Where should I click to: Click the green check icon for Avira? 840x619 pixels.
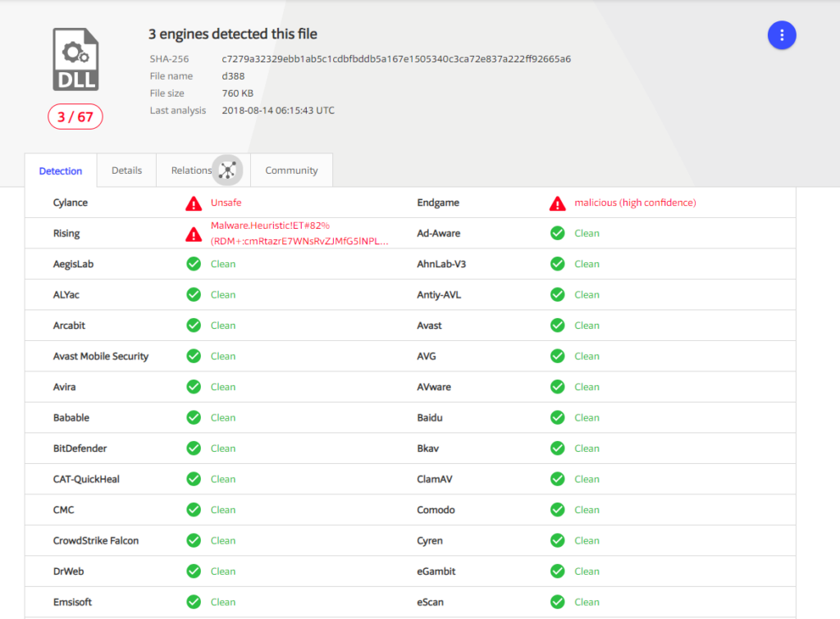[x=194, y=387]
